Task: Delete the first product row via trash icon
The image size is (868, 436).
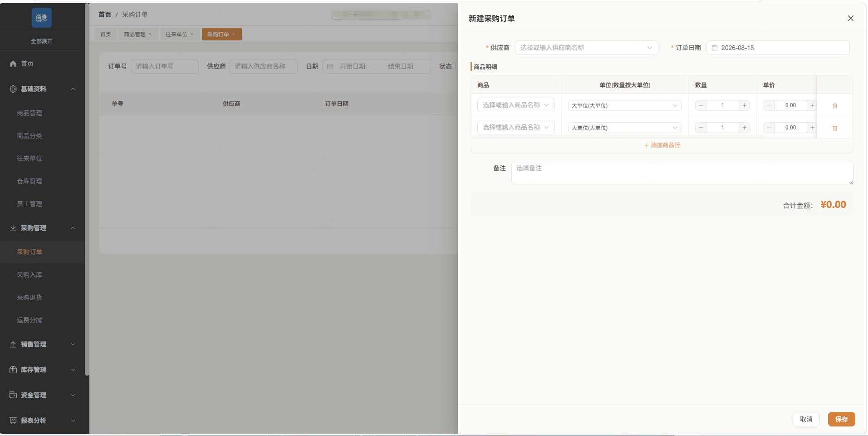Action: tap(834, 106)
